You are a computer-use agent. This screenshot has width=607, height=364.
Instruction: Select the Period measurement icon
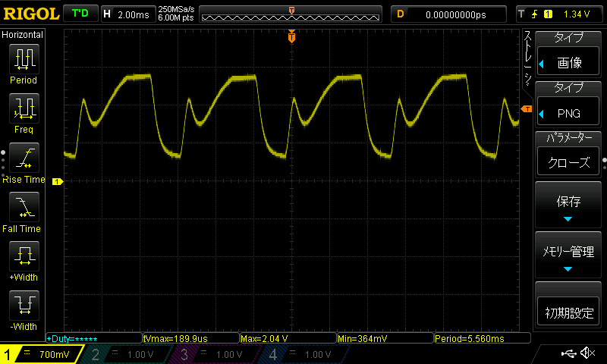point(23,59)
